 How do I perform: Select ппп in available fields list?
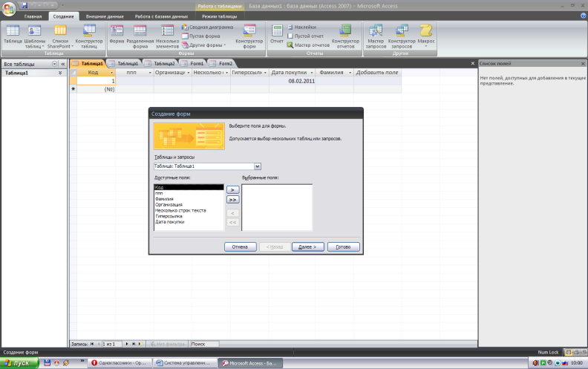point(189,193)
